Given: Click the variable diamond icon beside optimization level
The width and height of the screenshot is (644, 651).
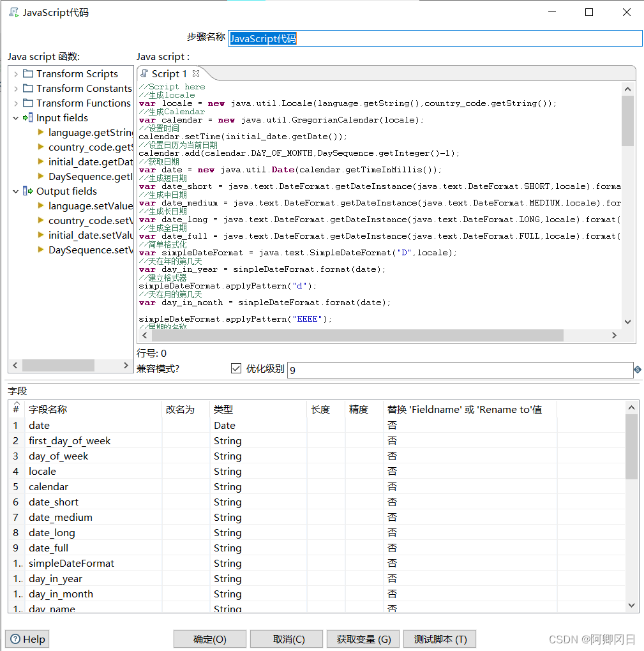Looking at the screenshot, I should click(637, 370).
